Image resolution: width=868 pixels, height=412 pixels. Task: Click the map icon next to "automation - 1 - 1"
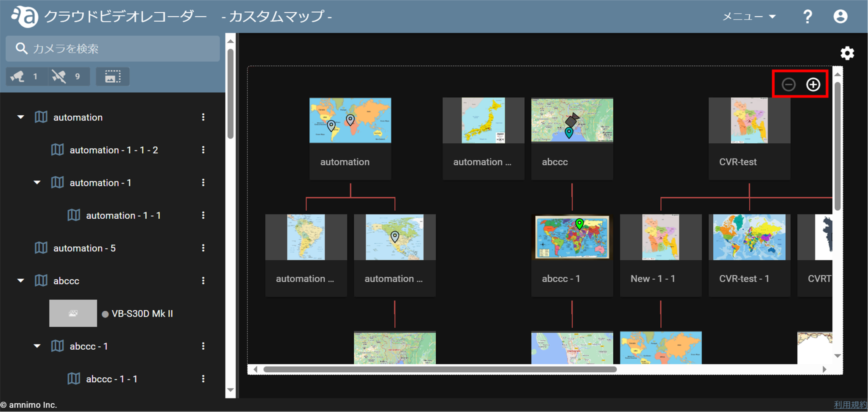[x=74, y=215]
